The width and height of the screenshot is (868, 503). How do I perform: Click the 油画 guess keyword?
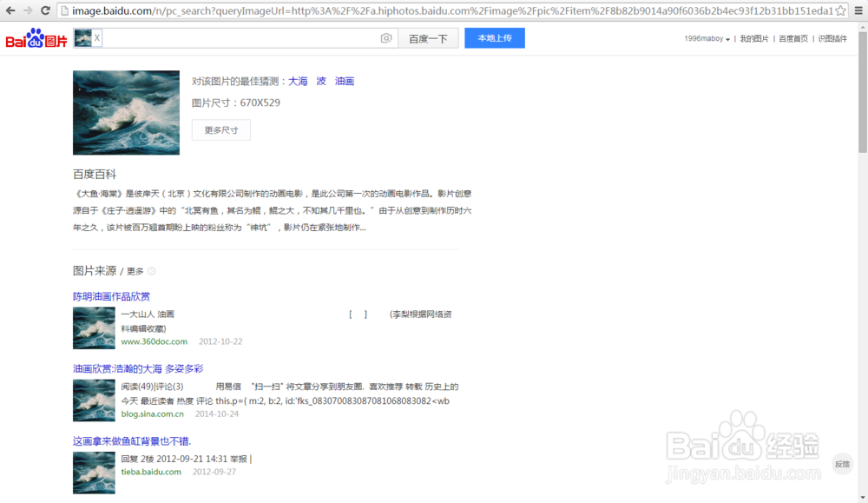[345, 82]
